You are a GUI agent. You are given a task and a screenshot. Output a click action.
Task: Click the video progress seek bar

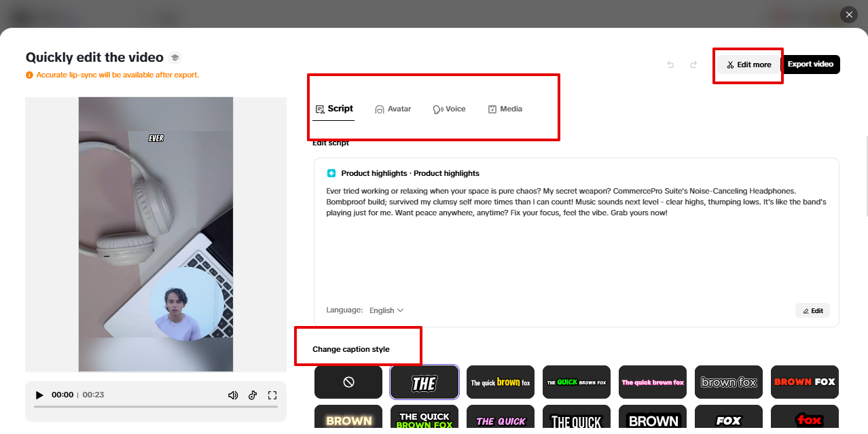(156, 407)
